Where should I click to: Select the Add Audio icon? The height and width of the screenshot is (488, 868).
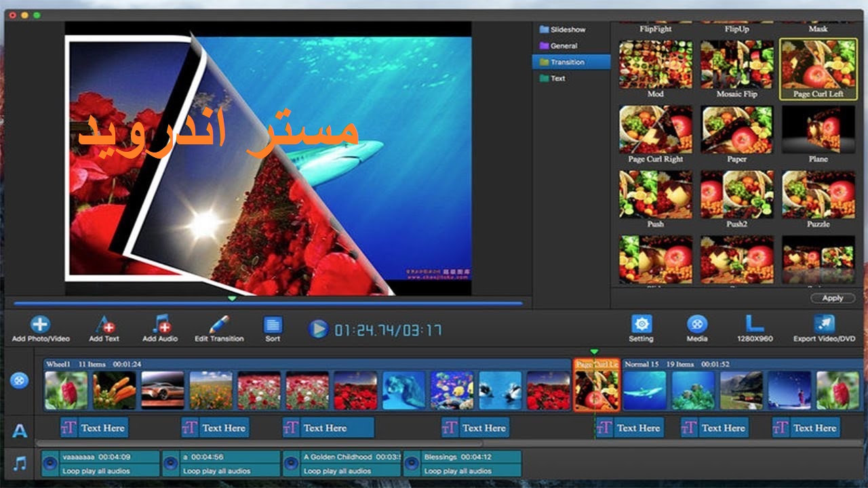point(160,325)
